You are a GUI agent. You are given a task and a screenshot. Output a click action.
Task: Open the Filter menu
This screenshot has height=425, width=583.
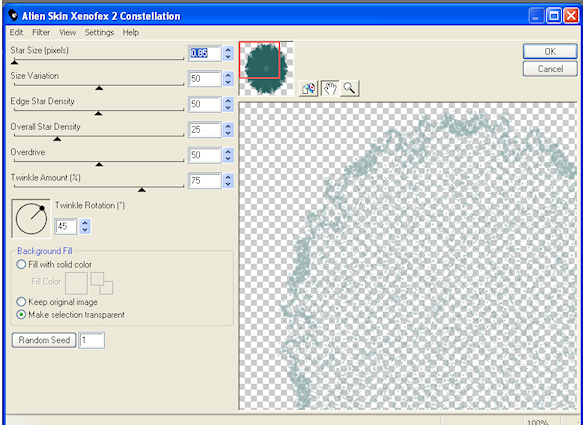tap(41, 32)
